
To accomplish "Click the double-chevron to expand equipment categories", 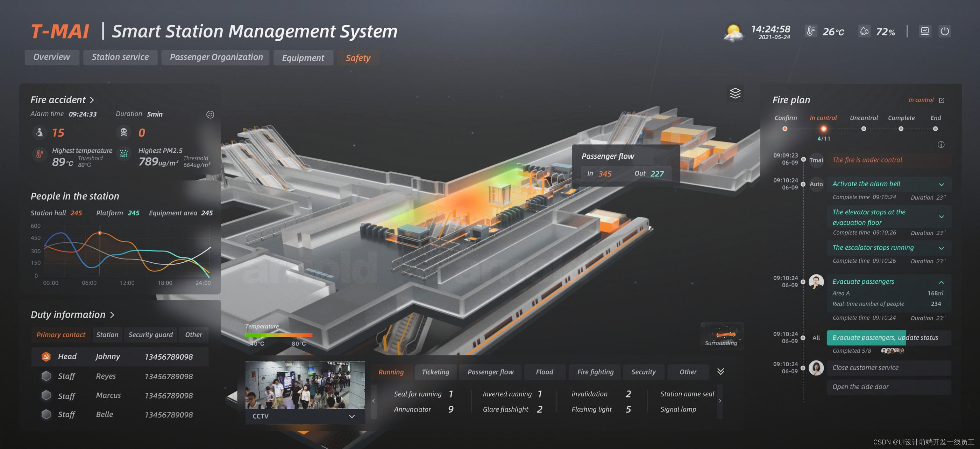I will tap(720, 371).
